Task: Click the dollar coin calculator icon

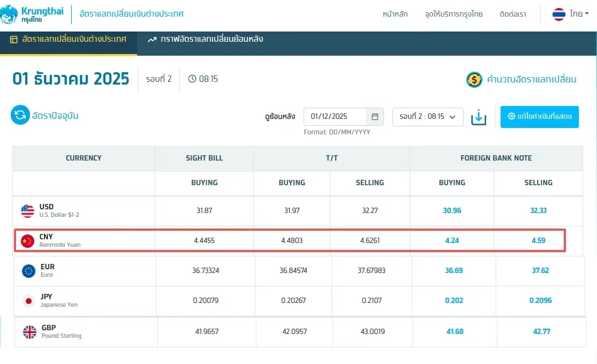Action: [474, 80]
